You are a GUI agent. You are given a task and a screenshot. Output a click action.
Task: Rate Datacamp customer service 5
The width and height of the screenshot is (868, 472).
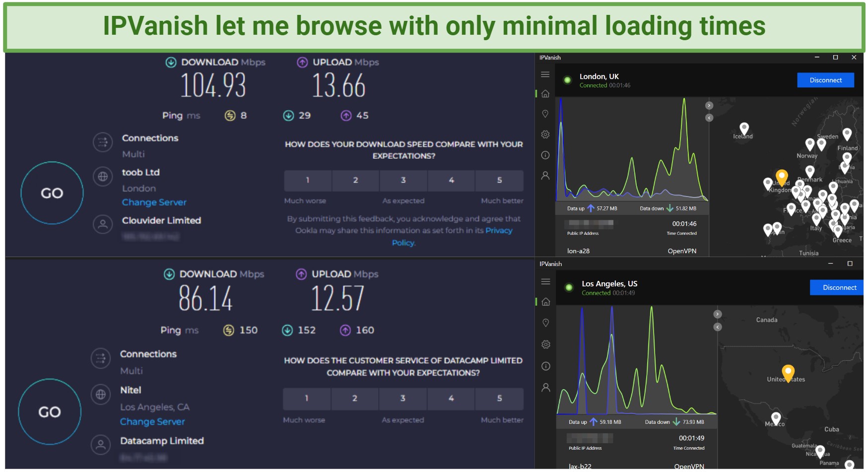(x=499, y=399)
